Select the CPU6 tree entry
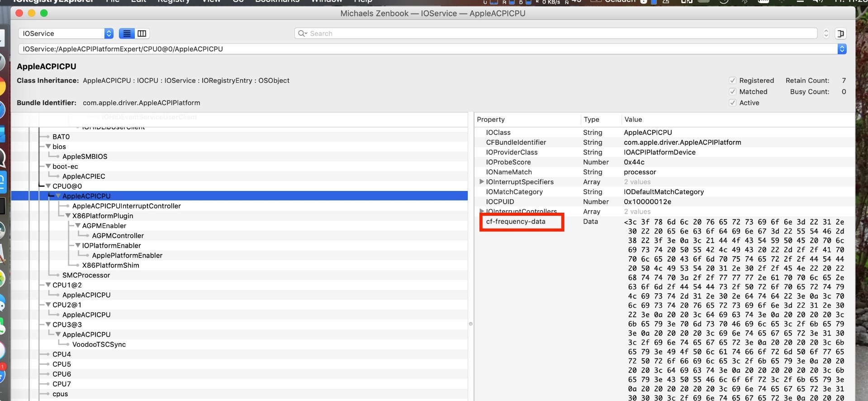The image size is (868, 401). click(62, 374)
